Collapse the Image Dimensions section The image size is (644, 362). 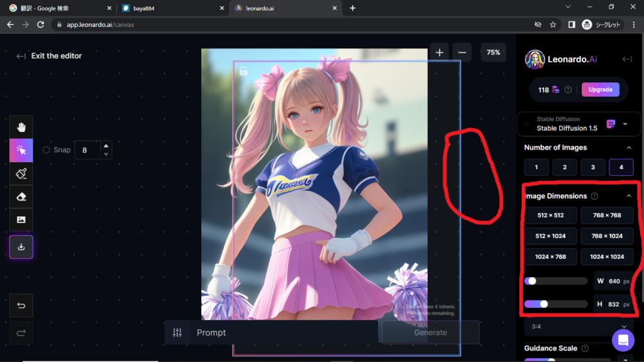tap(628, 196)
